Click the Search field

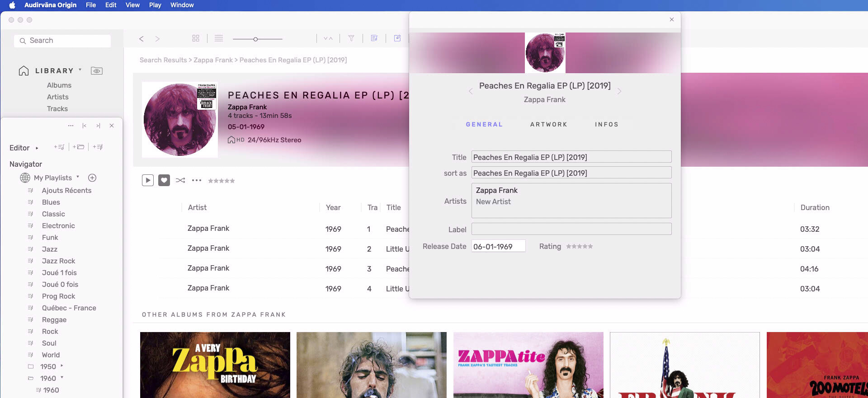(62, 41)
